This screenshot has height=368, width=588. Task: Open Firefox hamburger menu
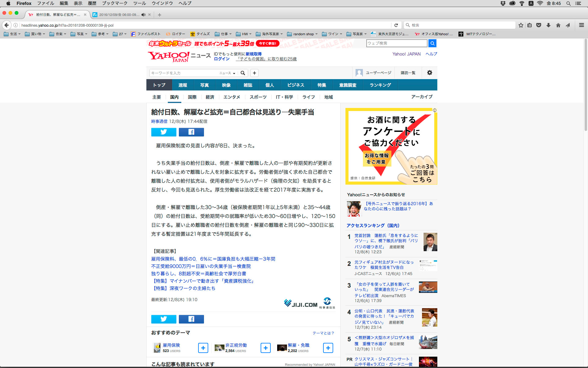581,25
